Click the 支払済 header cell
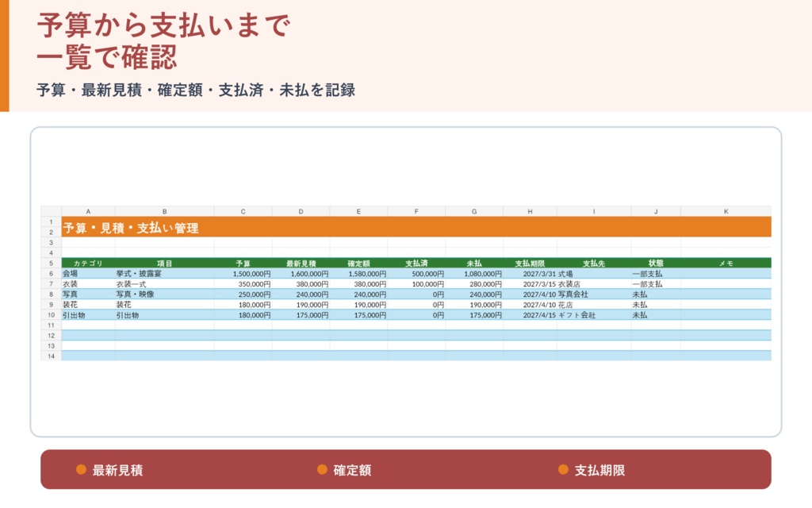The image size is (812, 508). 416,264
